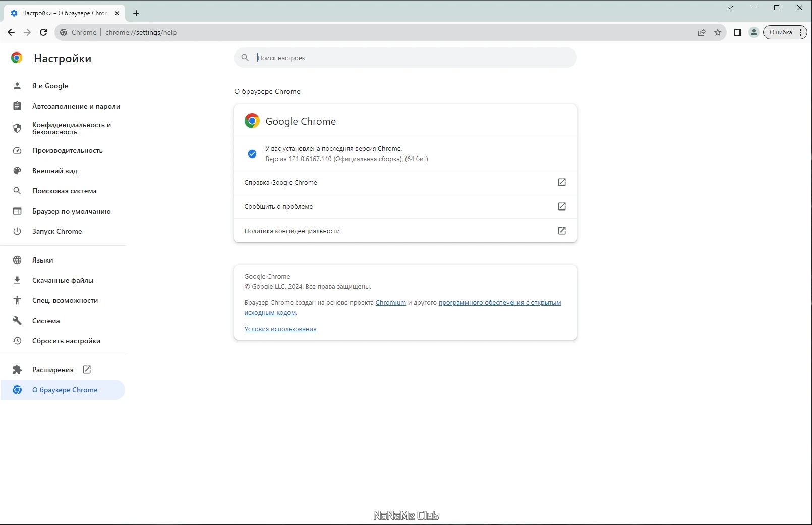The width and height of the screenshot is (812, 525).
Task: Open the profile avatar icon
Action: (753, 32)
